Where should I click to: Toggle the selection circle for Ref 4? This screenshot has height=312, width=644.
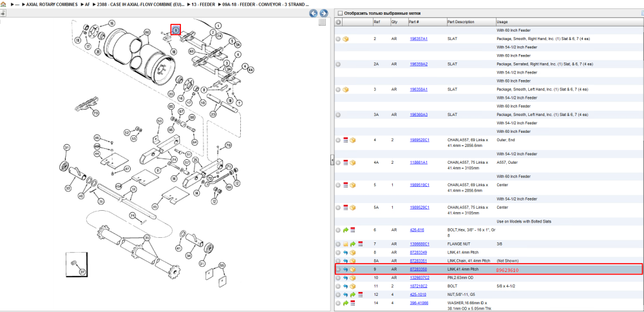(x=338, y=140)
